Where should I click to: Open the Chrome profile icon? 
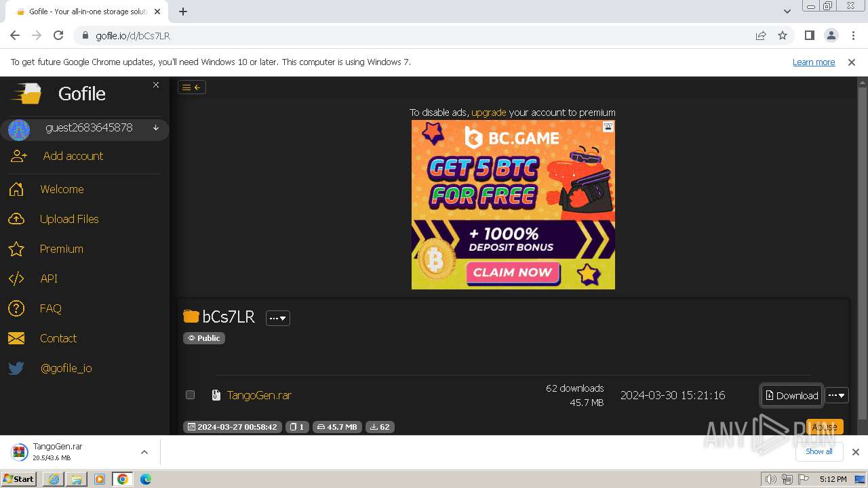point(831,35)
